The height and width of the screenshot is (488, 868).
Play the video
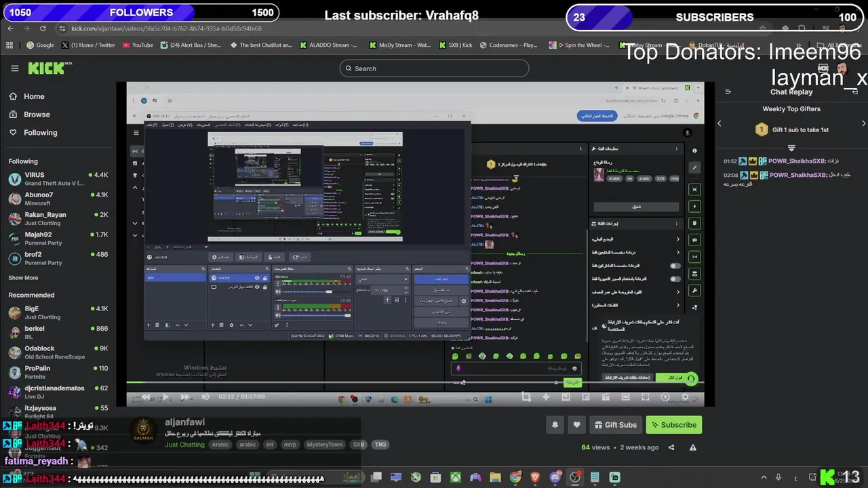point(165,397)
